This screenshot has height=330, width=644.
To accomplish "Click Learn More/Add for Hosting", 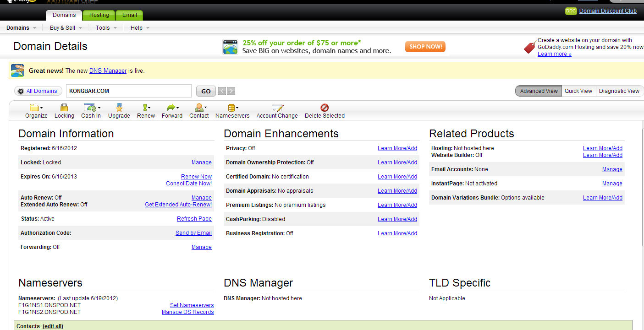I will [603, 148].
